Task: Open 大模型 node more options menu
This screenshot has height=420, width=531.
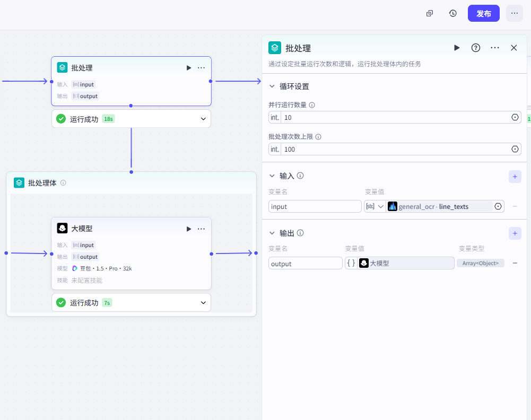Action: point(201,229)
